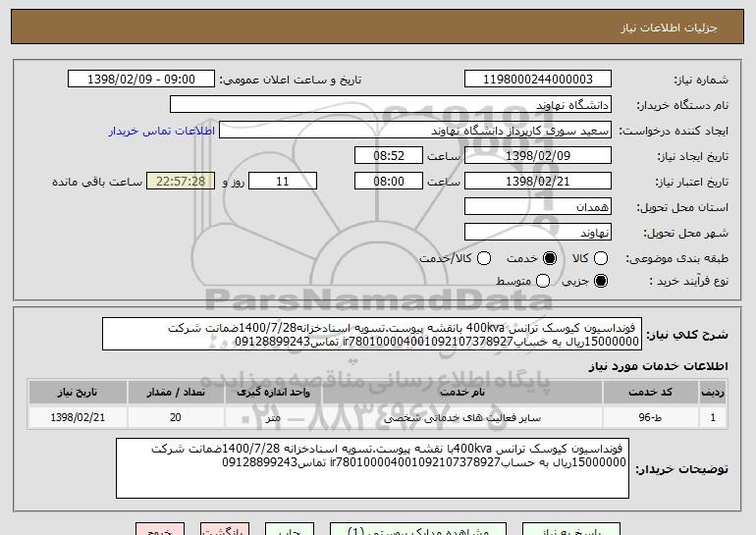Click the شرح کلی نیاز description box

click(x=372, y=334)
